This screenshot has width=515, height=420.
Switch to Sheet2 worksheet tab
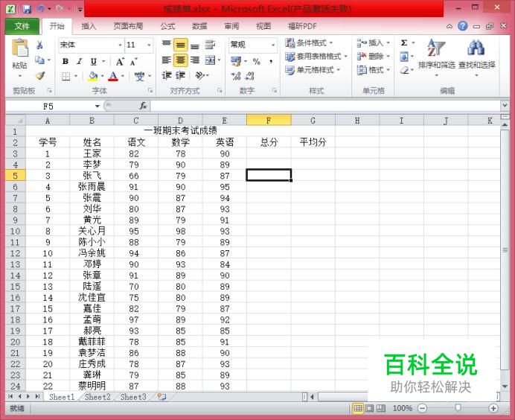point(97,397)
